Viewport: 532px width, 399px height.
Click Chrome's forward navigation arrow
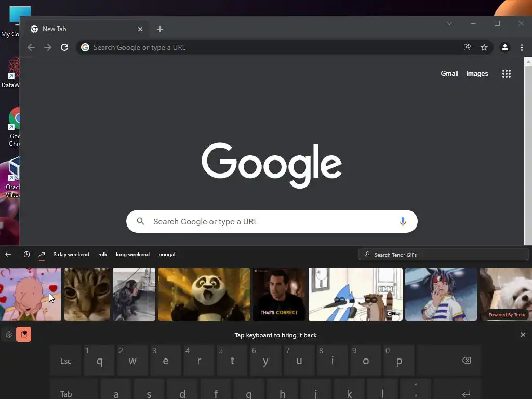(x=48, y=47)
